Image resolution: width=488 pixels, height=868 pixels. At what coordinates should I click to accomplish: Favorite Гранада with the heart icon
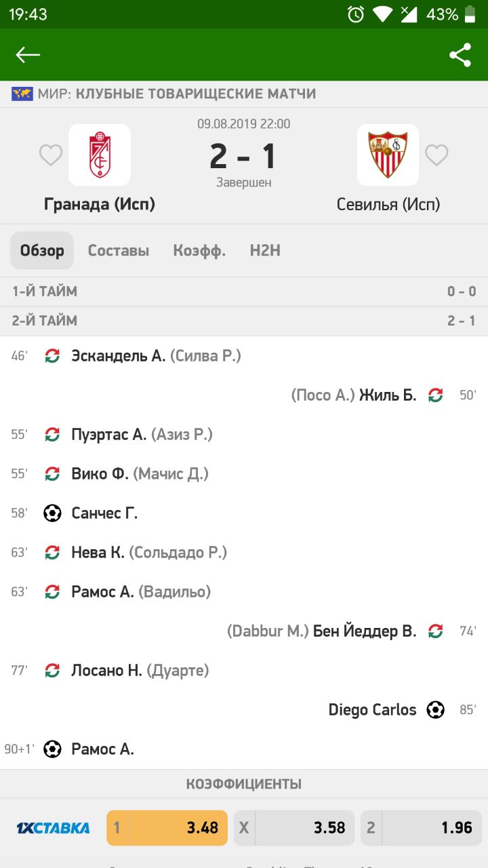click(51, 155)
